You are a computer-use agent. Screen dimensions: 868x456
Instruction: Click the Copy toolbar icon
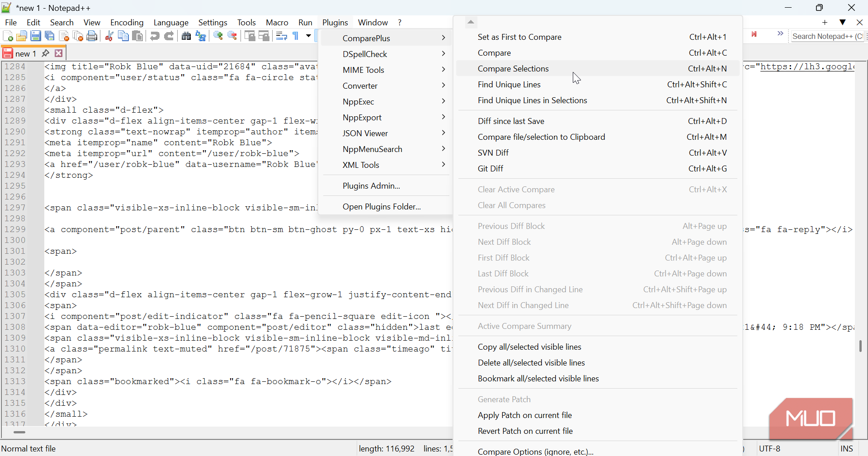pos(123,36)
